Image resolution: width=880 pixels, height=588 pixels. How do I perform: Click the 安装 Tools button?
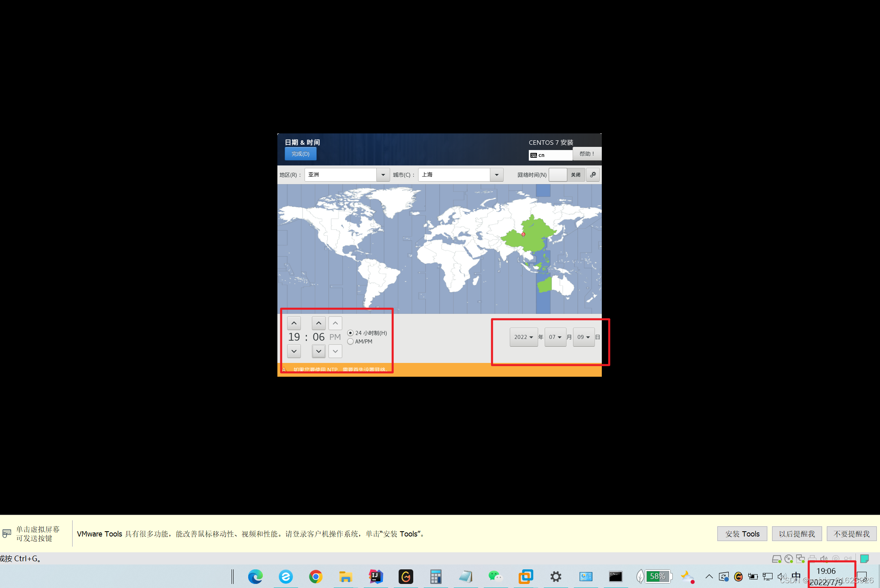click(x=742, y=534)
